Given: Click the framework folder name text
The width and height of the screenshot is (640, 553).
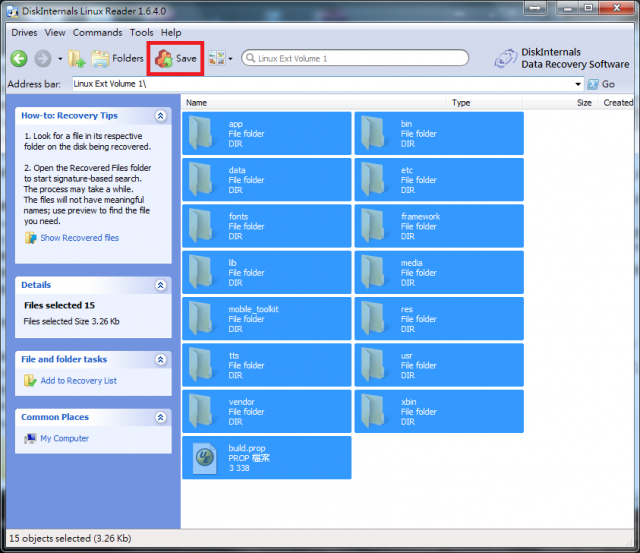Looking at the screenshot, I should pos(420,217).
